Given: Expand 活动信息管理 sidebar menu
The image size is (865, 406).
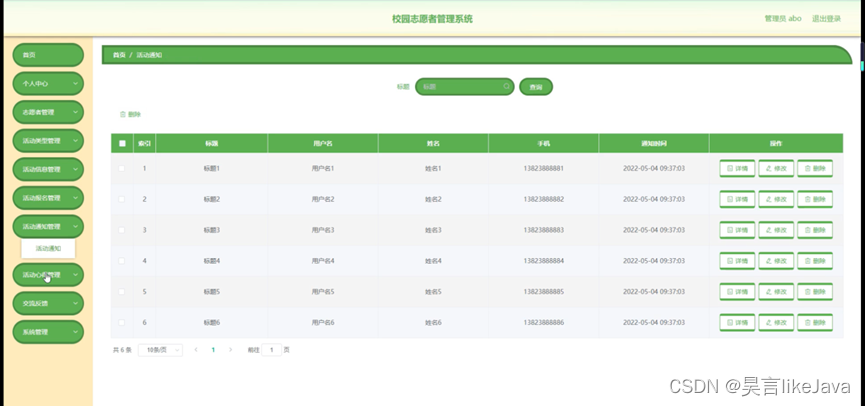Looking at the screenshot, I should [x=48, y=170].
